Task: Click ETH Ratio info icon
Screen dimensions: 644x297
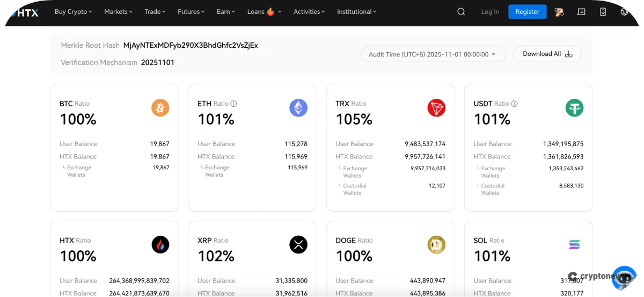Action: [x=233, y=104]
